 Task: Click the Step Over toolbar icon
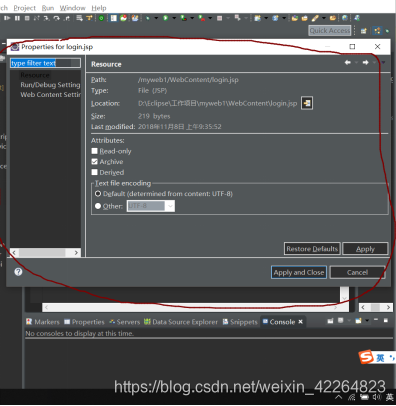click(x=57, y=18)
